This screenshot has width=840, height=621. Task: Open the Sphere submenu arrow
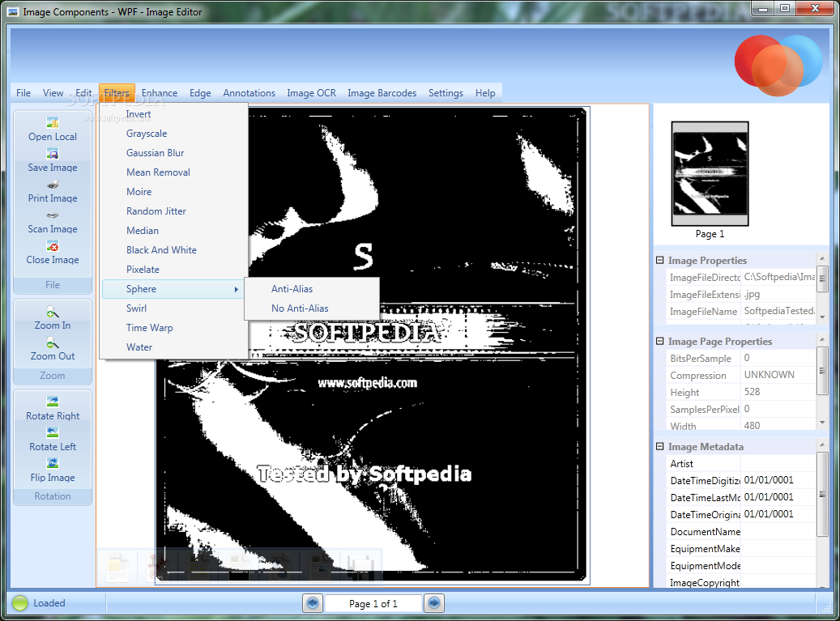coord(236,289)
